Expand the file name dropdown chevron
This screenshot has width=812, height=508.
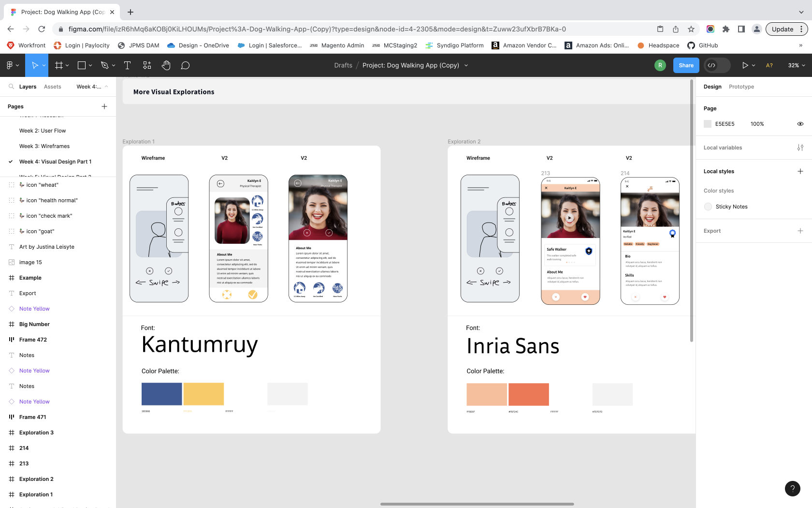[x=466, y=65]
